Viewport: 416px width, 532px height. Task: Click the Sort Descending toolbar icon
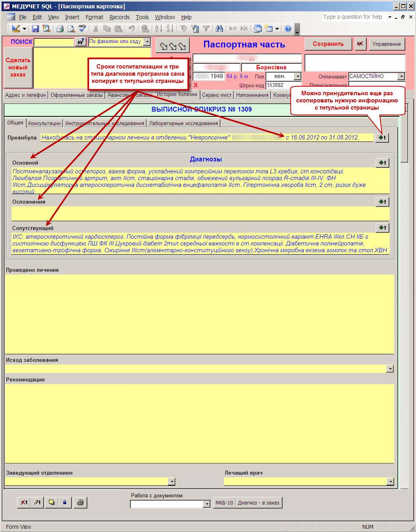170,29
